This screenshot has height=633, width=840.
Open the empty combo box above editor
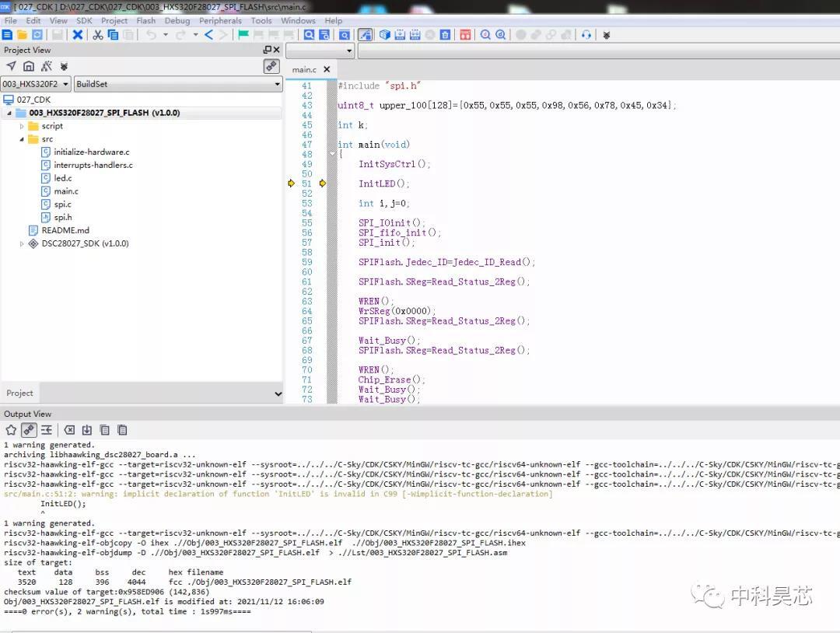click(x=320, y=51)
